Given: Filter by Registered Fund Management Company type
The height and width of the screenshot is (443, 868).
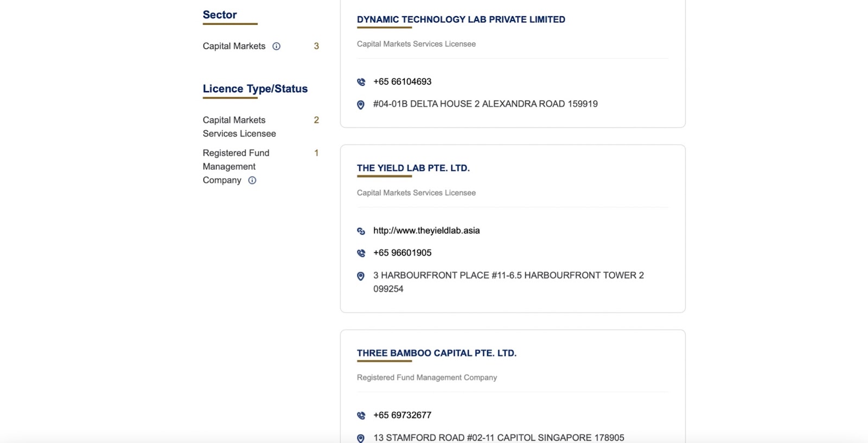Looking at the screenshot, I should 236,167.
